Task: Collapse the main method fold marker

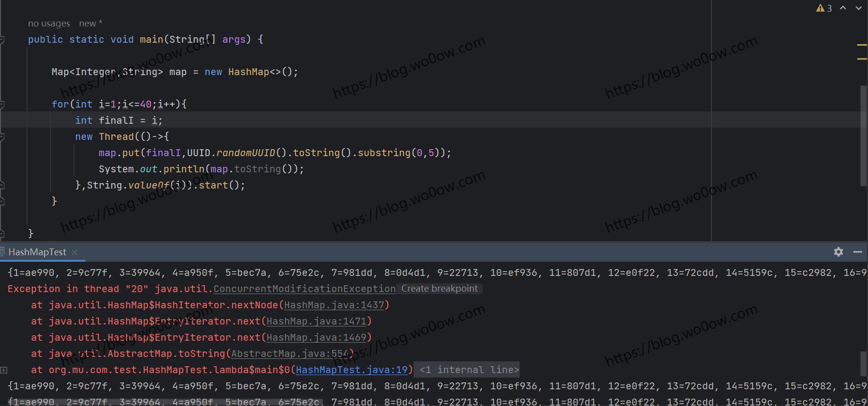Action: coord(2,39)
